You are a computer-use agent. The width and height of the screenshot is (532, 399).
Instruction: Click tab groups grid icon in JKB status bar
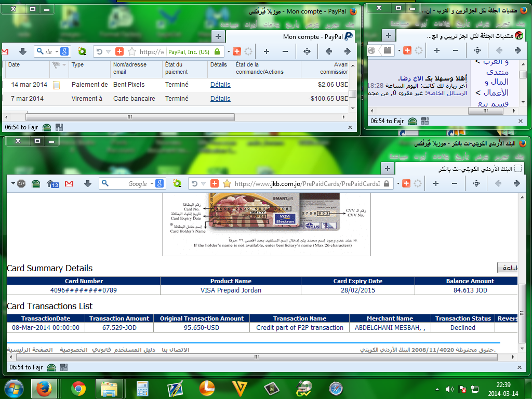[64, 367]
